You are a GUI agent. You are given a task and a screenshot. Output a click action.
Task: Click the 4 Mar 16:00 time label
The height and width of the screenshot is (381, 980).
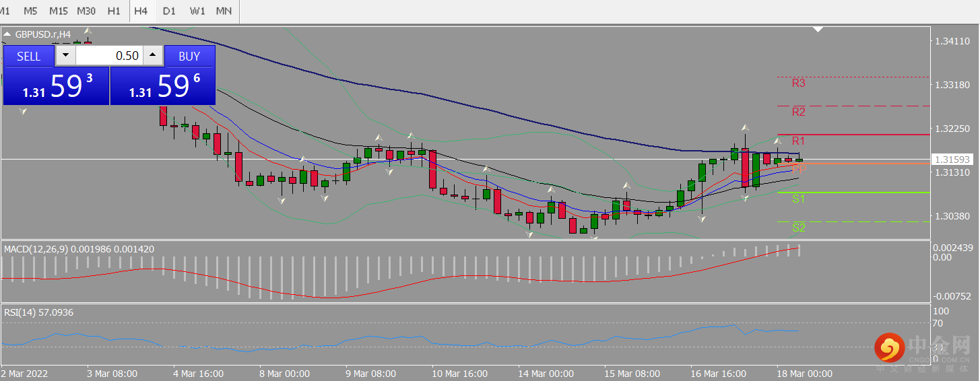pos(199,374)
